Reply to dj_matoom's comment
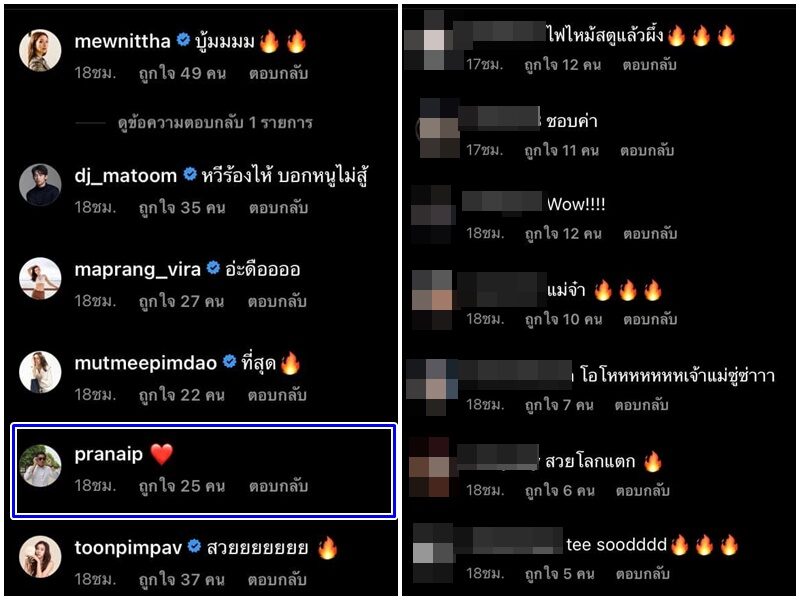The width and height of the screenshot is (800, 600). point(278,208)
